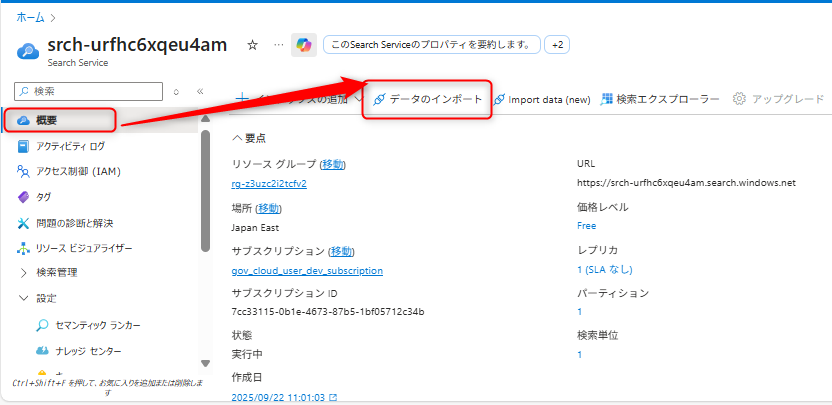
Task: Open the インデックスの追加 dropdown arrow
Action: tap(358, 99)
